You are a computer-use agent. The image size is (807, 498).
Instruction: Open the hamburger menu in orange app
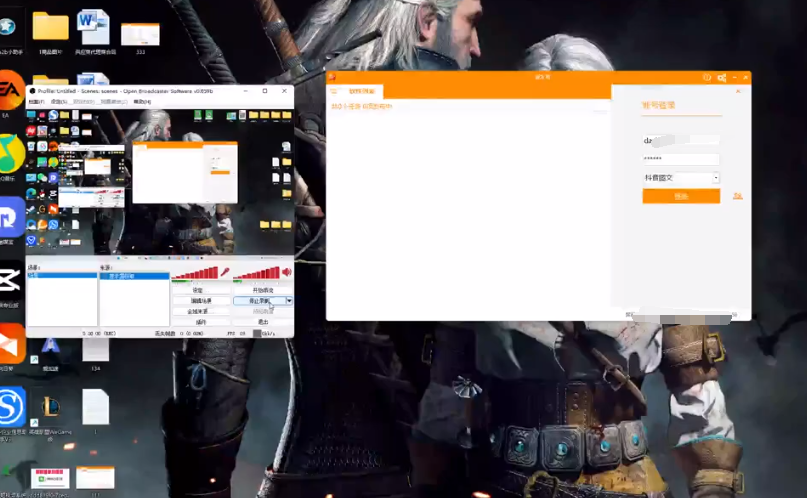(x=334, y=91)
